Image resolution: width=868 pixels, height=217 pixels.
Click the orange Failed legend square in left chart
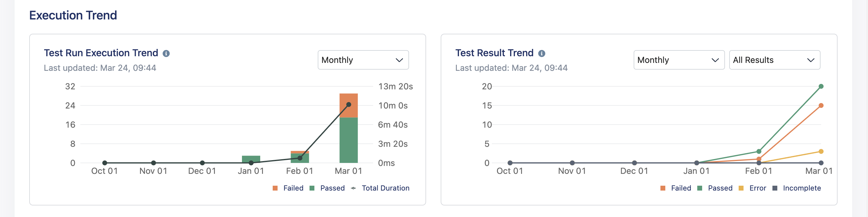click(x=275, y=188)
